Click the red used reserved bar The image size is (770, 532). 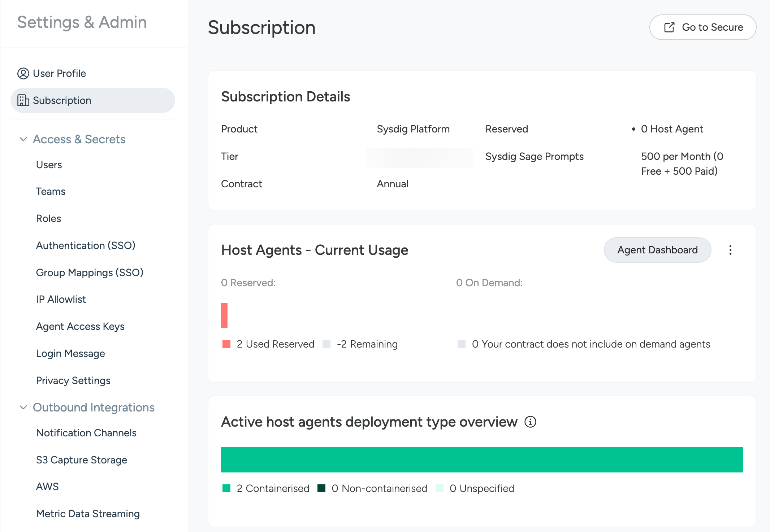224,315
